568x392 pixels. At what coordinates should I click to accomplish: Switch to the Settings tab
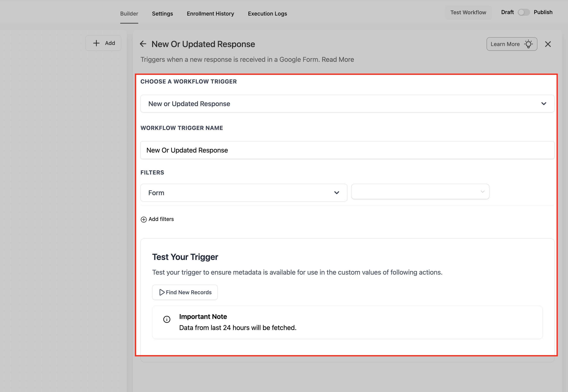pyautogui.click(x=162, y=14)
